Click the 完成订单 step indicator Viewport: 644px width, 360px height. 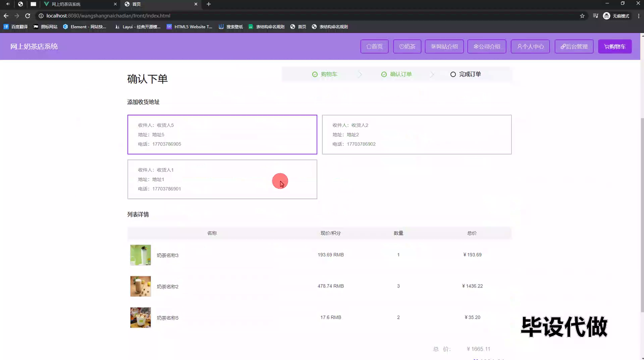coord(466,74)
